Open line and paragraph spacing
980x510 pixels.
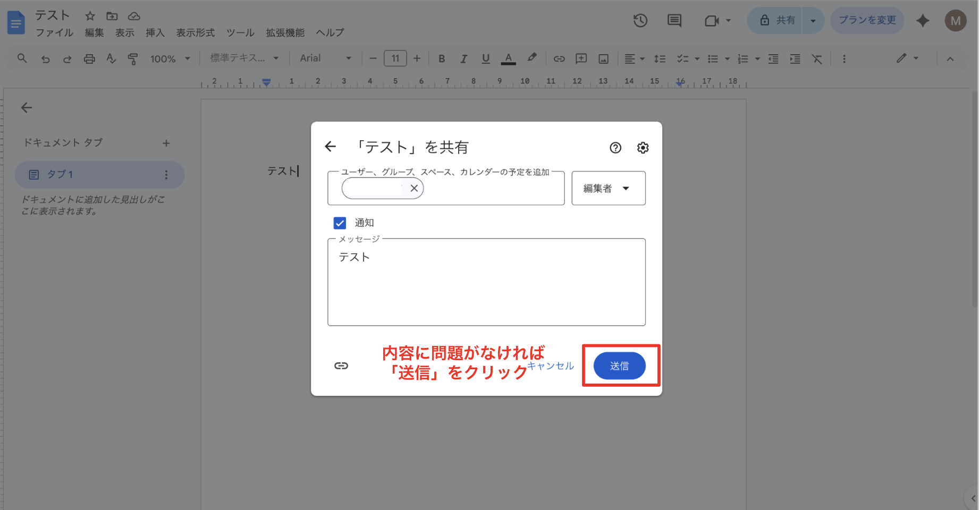click(x=660, y=59)
